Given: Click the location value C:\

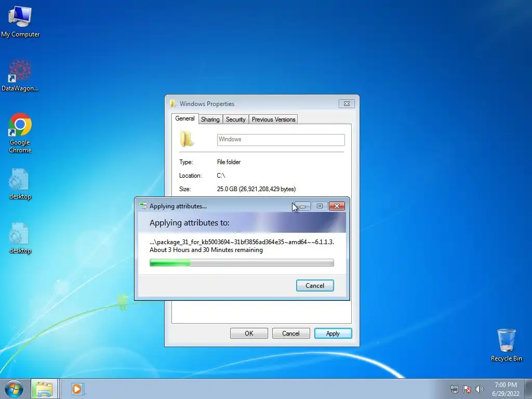Looking at the screenshot, I should (x=221, y=176).
